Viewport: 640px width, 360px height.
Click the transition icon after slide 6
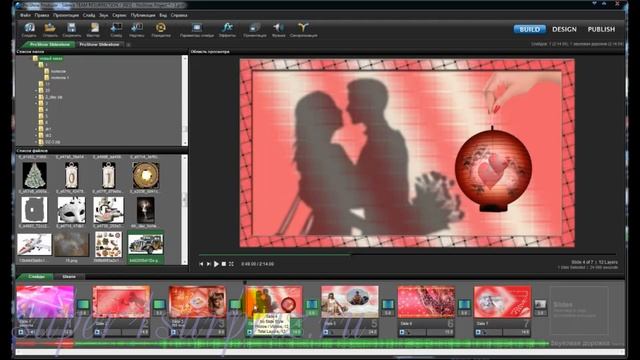click(x=464, y=305)
